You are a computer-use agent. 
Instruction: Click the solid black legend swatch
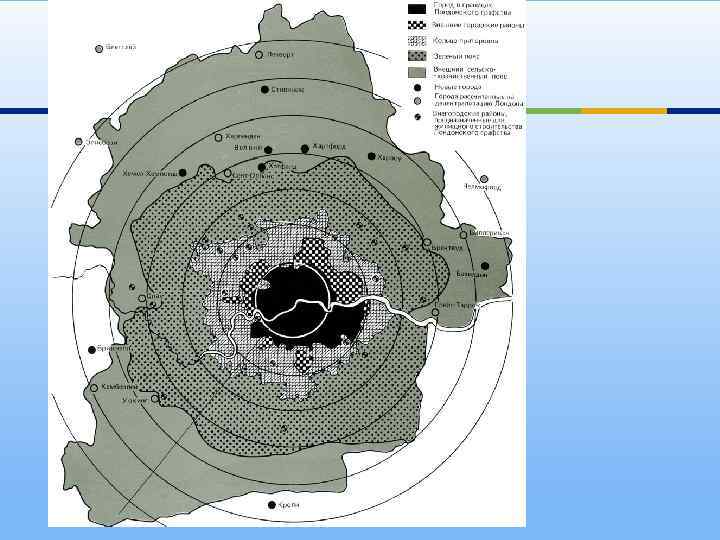(x=416, y=9)
